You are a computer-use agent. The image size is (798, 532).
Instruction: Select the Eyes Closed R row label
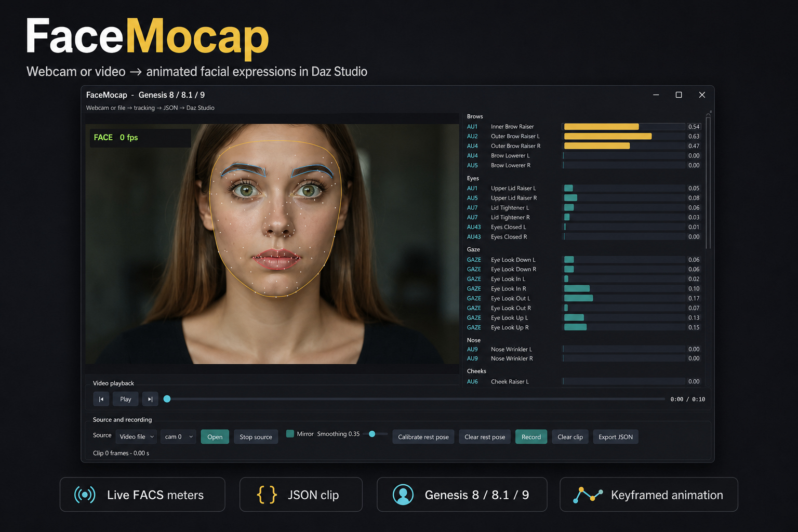click(x=509, y=237)
